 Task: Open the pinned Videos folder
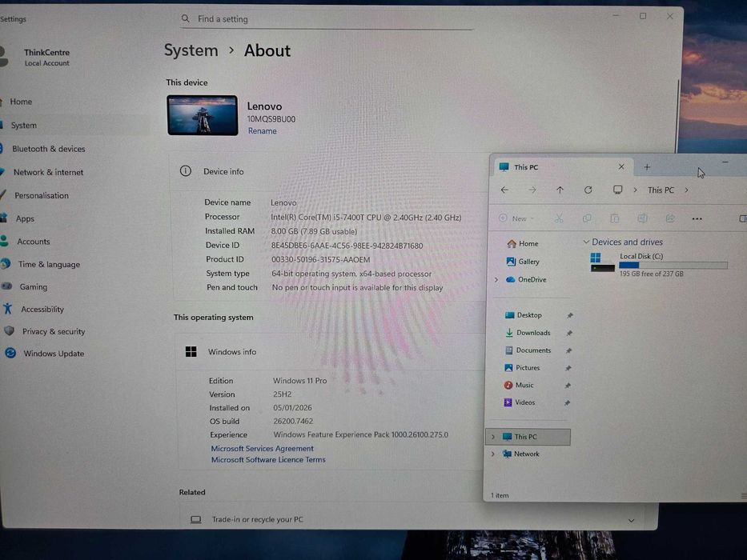point(519,402)
